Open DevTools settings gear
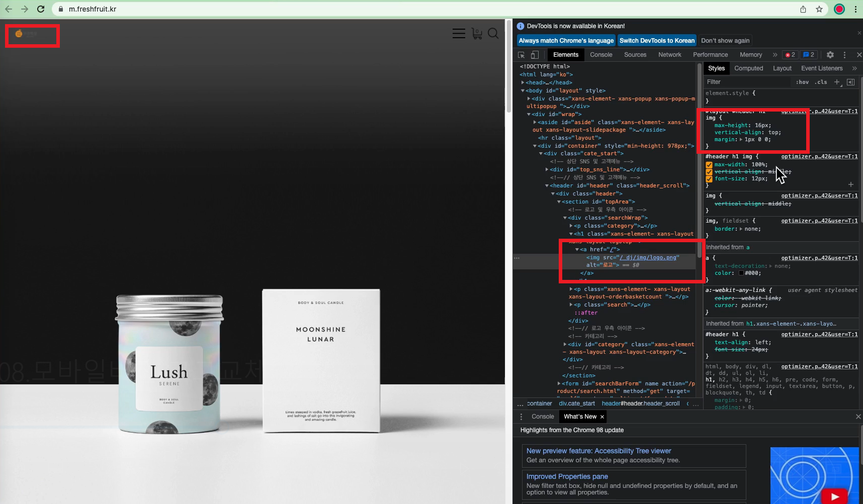Image resolution: width=863 pixels, height=504 pixels. 830,55
